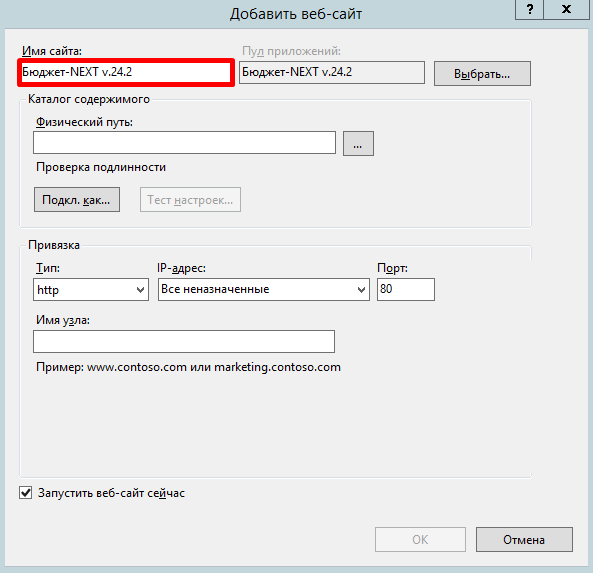The height and width of the screenshot is (573, 593).
Task: Click the Порт field containing 80
Action: 406,290
